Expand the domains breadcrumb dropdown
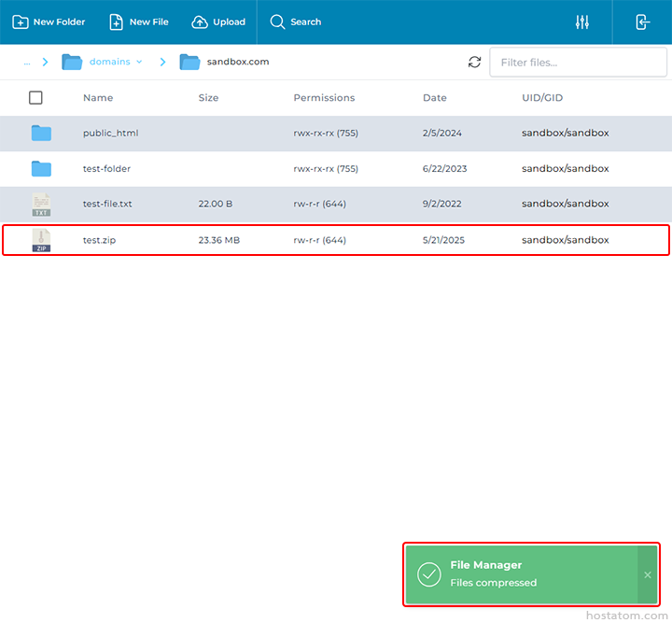The width and height of the screenshot is (672, 623). [138, 63]
